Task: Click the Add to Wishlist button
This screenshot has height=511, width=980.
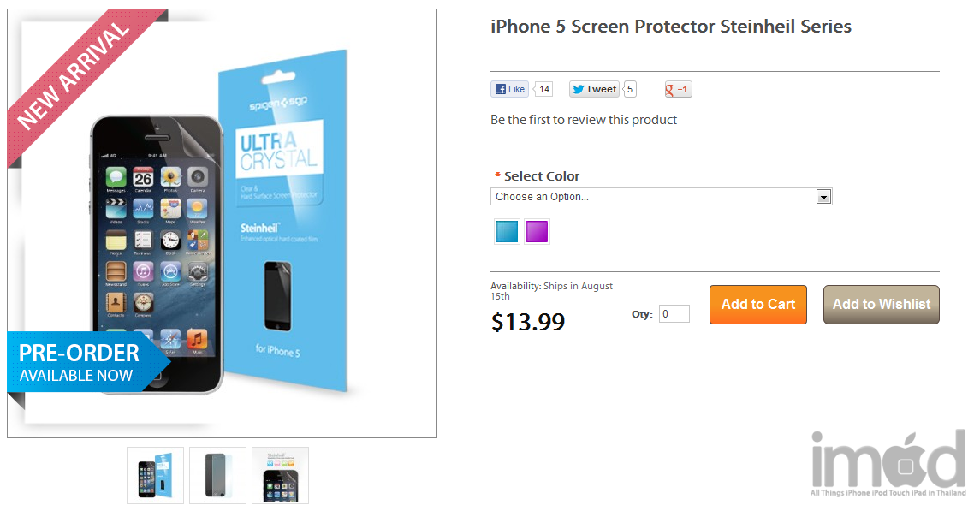Action: (881, 305)
